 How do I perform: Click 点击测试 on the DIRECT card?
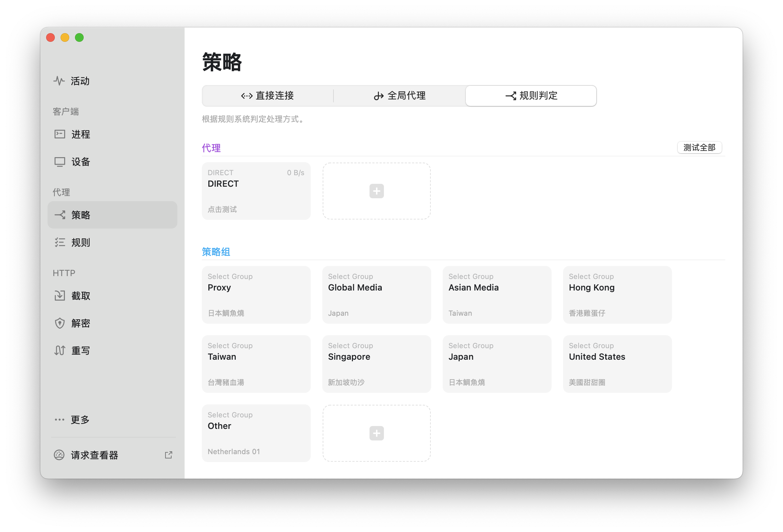pyautogui.click(x=222, y=209)
